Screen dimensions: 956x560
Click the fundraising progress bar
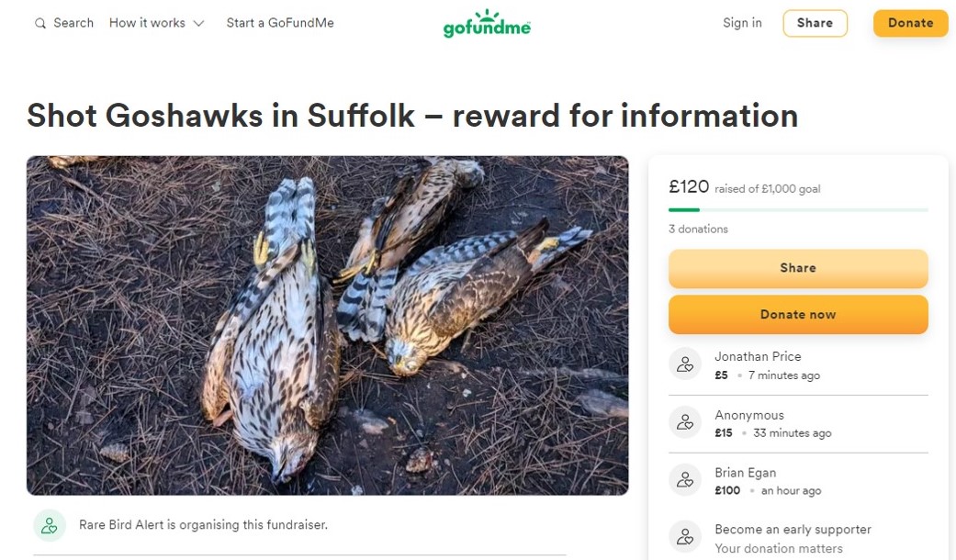pos(797,210)
